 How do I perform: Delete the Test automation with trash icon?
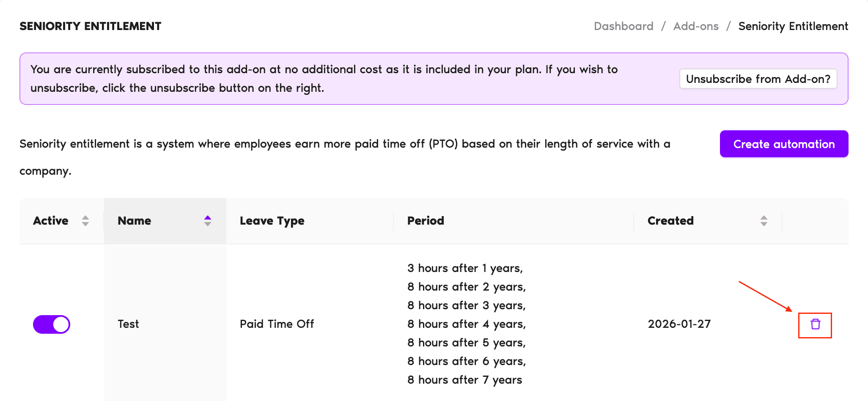click(x=815, y=324)
